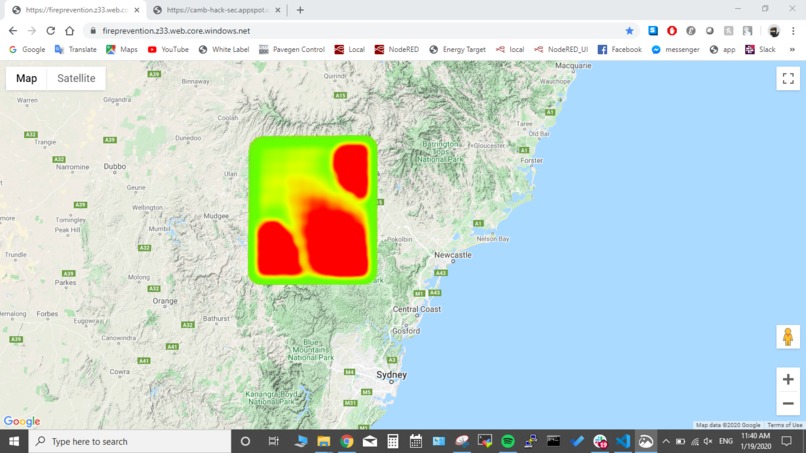Open Calendar app from taskbar
806x453 pixels.
(416, 441)
